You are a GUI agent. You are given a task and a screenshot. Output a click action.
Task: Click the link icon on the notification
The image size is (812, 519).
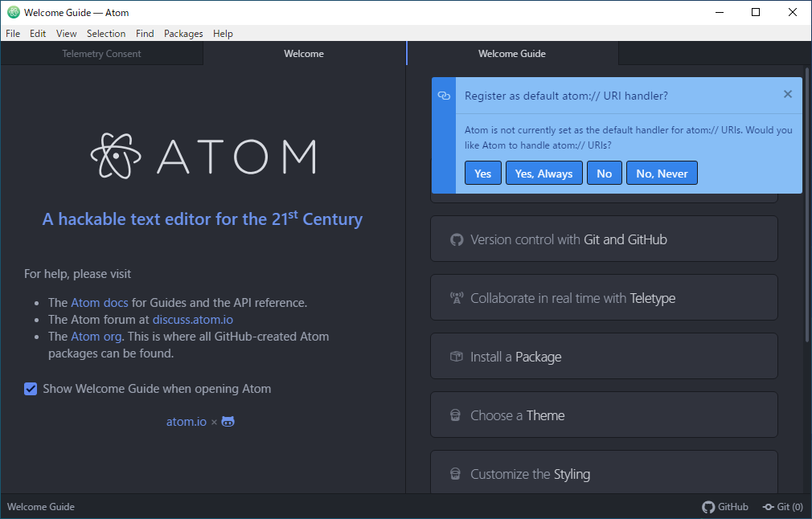click(444, 96)
